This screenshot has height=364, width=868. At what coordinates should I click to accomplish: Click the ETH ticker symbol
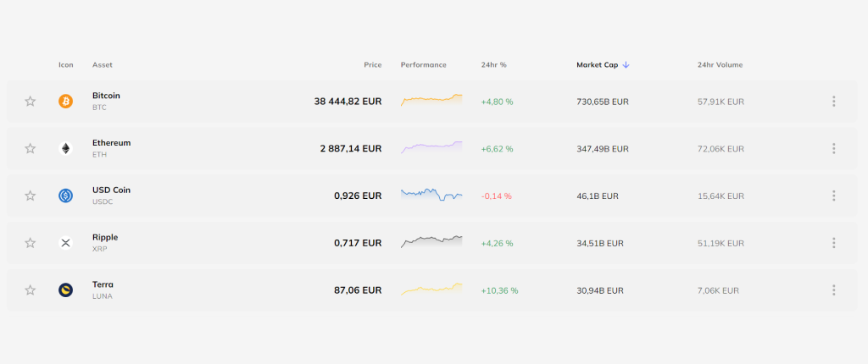[100, 154]
